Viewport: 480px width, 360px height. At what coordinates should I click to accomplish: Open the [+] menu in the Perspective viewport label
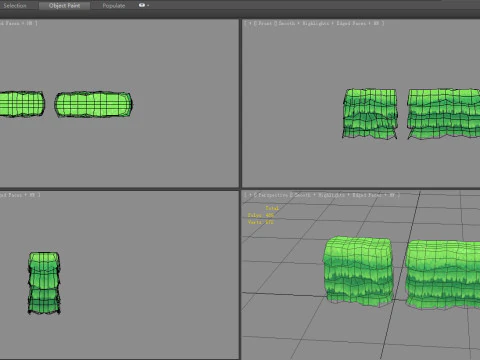coord(250,195)
